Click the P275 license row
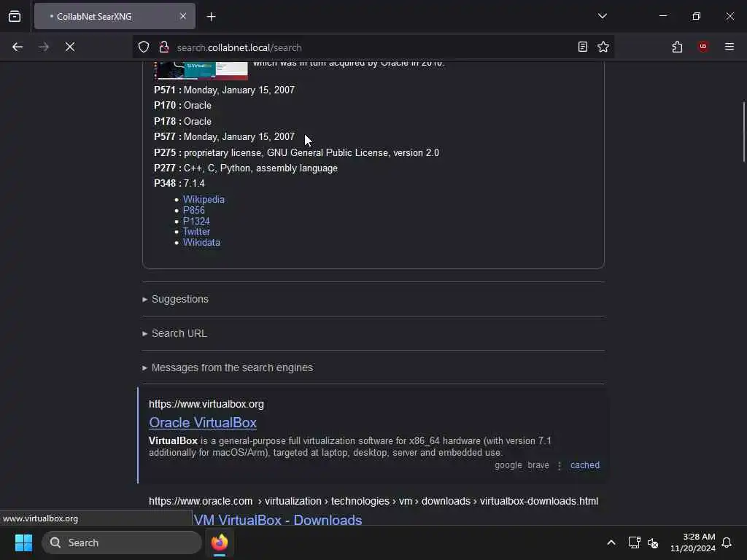The width and height of the screenshot is (747, 560). (x=296, y=153)
